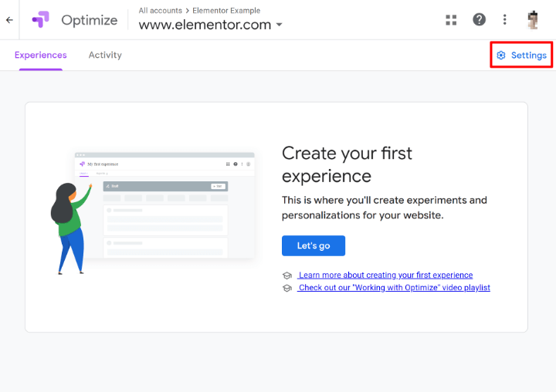Click the first-experience illustration image
Screen dimensions: 556x392
pos(153,212)
